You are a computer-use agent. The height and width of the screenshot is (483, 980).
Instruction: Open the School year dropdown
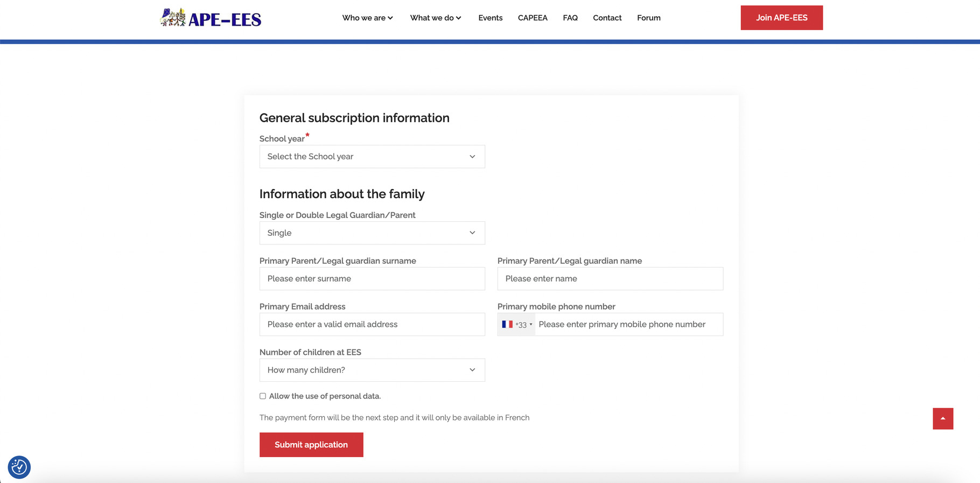point(372,157)
